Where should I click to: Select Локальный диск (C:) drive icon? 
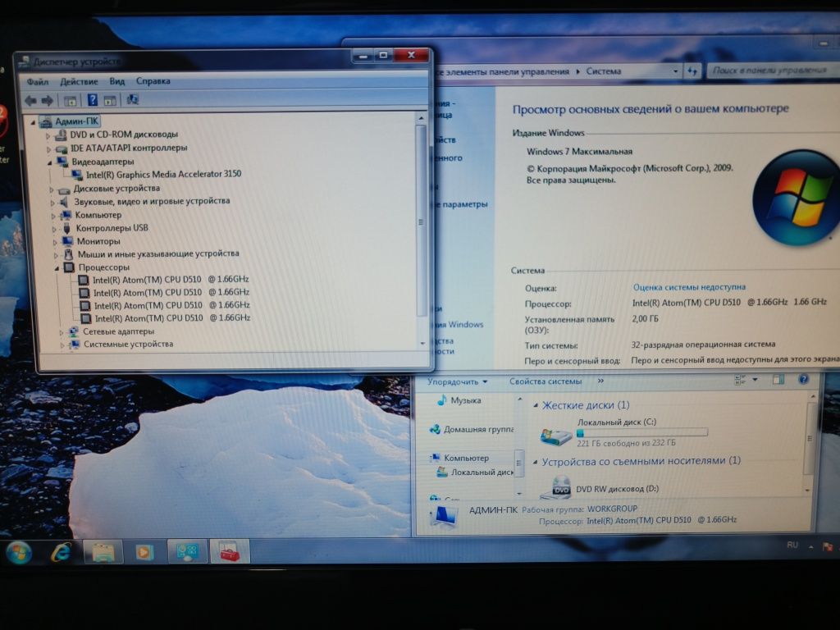pyautogui.click(x=555, y=436)
